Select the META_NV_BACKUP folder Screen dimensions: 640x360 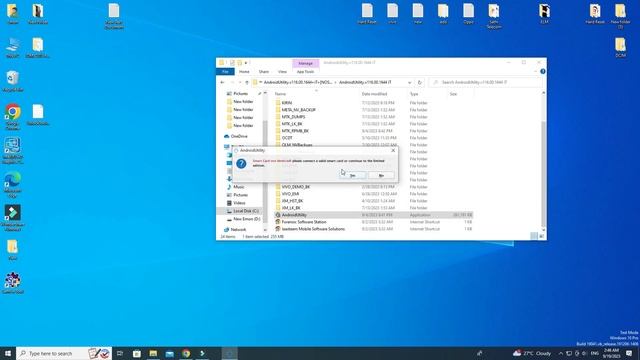[298, 110]
